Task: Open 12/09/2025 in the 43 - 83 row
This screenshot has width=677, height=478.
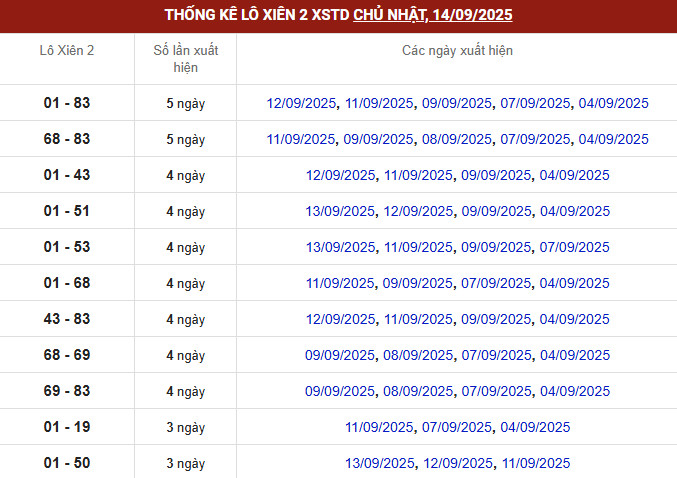Action: (341, 319)
